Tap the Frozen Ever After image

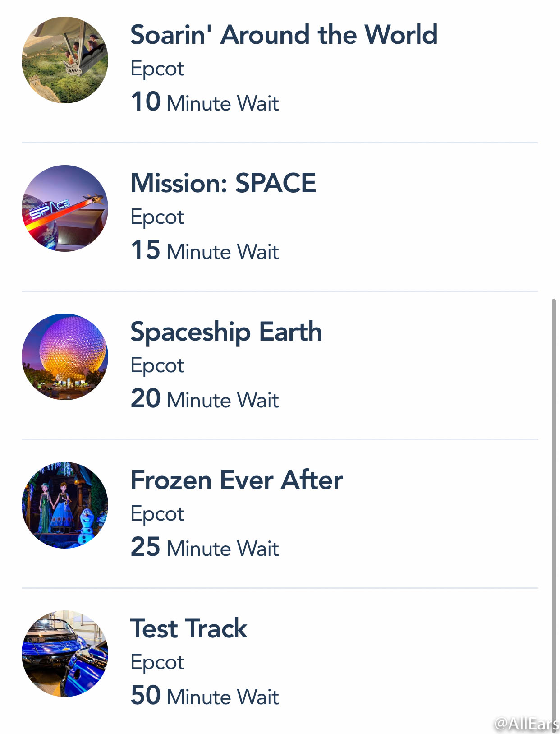coord(65,505)
